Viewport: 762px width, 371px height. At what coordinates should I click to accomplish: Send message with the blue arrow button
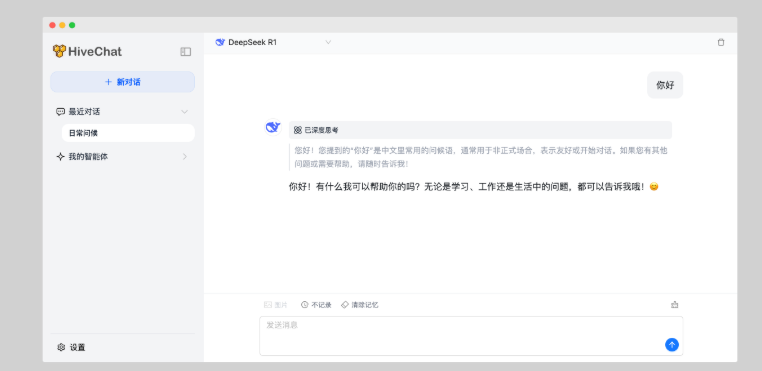[x=672, y=345]
